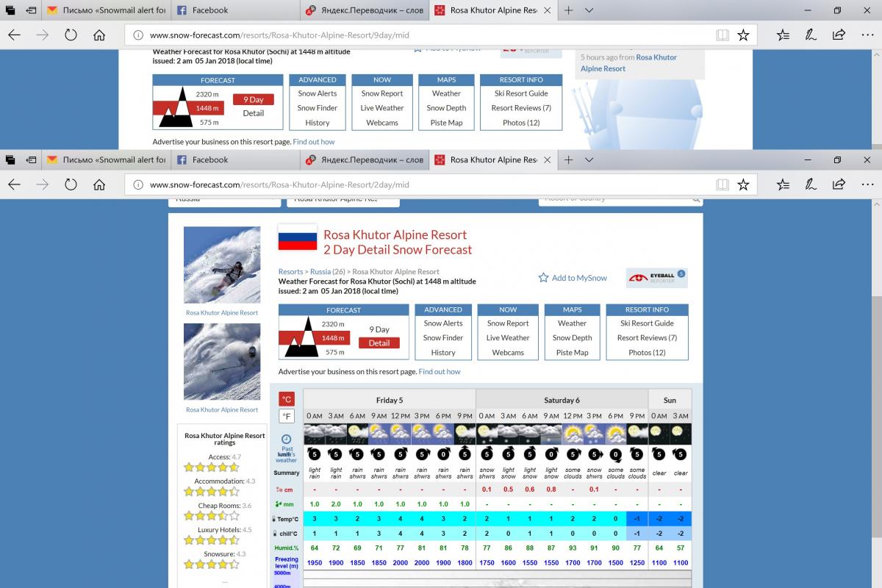Switch to the Gmail Snowmail alert tab in upper window
The image size is (882, 588).
point(106,10)
